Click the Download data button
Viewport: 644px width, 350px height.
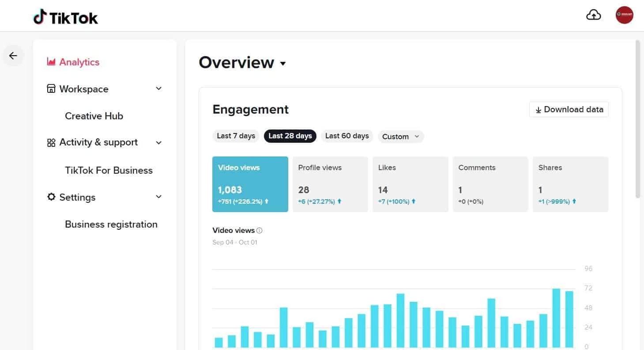(569, 109)
